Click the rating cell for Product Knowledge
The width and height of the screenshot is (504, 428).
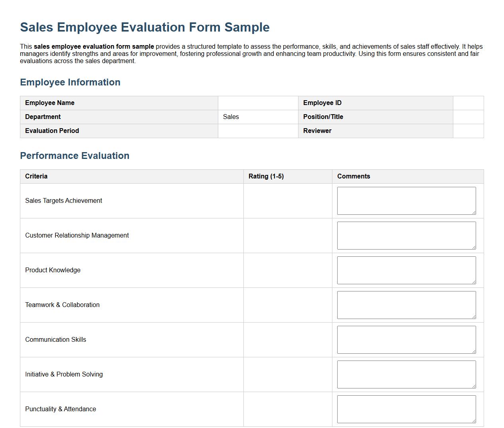coord(287,270)
